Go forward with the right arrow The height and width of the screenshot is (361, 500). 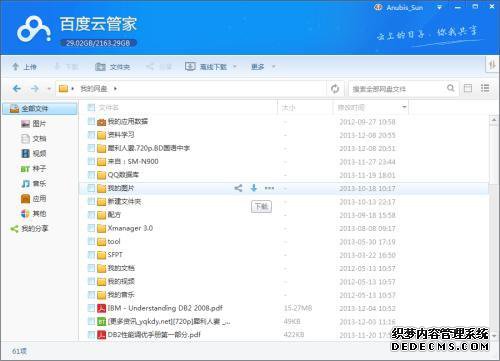pos(35,88)
